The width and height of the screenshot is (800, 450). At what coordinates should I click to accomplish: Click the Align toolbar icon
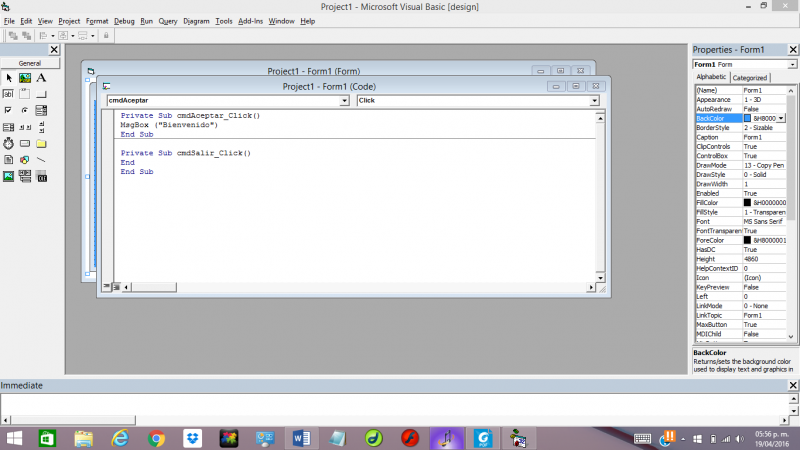pos(43,36)
